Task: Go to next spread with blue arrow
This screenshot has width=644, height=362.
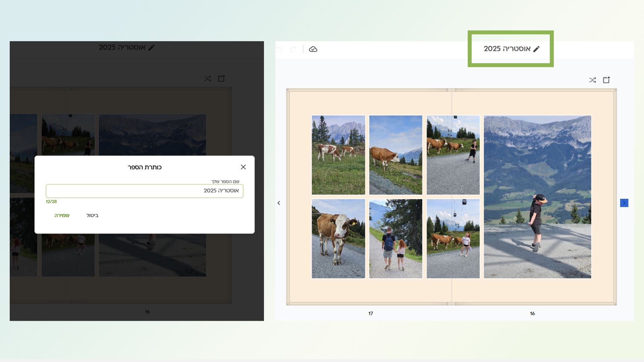Action: (x=624, y=203)
